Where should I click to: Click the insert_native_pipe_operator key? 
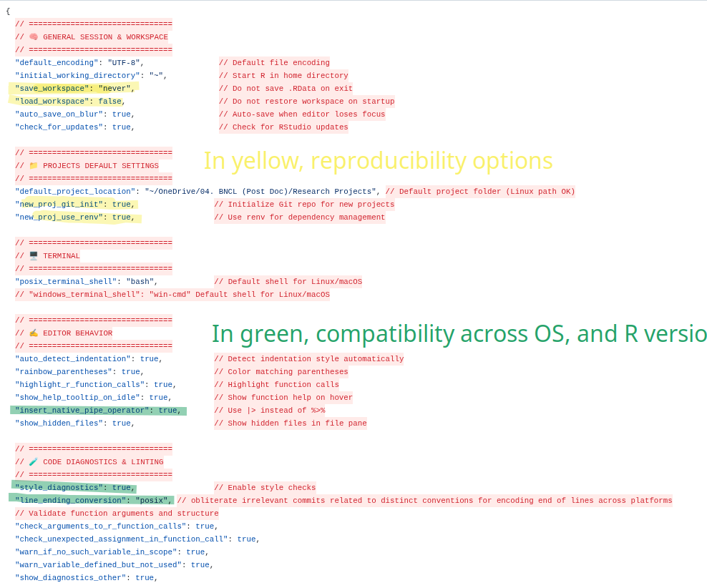[x=82, y=411]
